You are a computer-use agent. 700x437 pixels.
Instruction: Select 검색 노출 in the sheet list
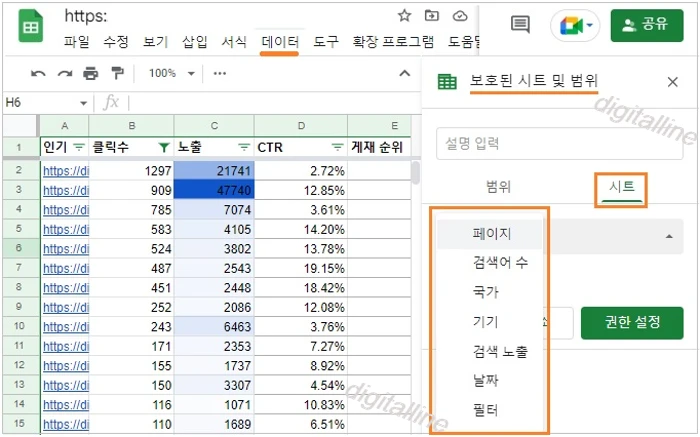pos(490,352)
